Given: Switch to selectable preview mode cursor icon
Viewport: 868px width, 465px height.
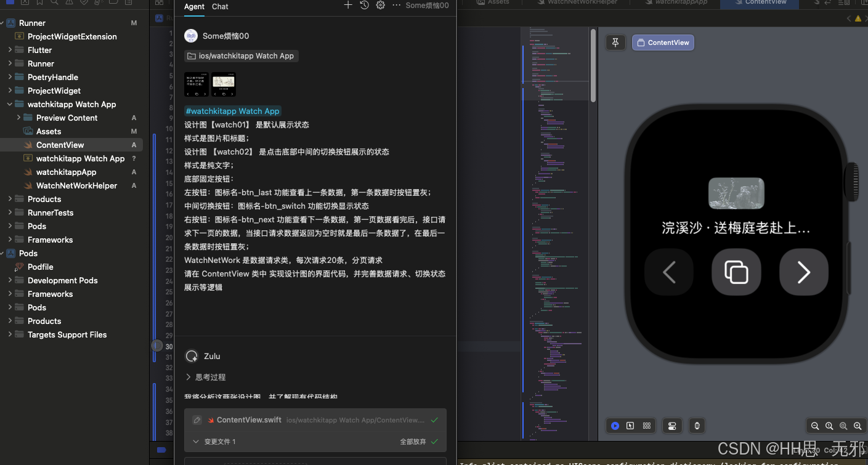Looking at the screenshot, I should (x=630, y=426).
